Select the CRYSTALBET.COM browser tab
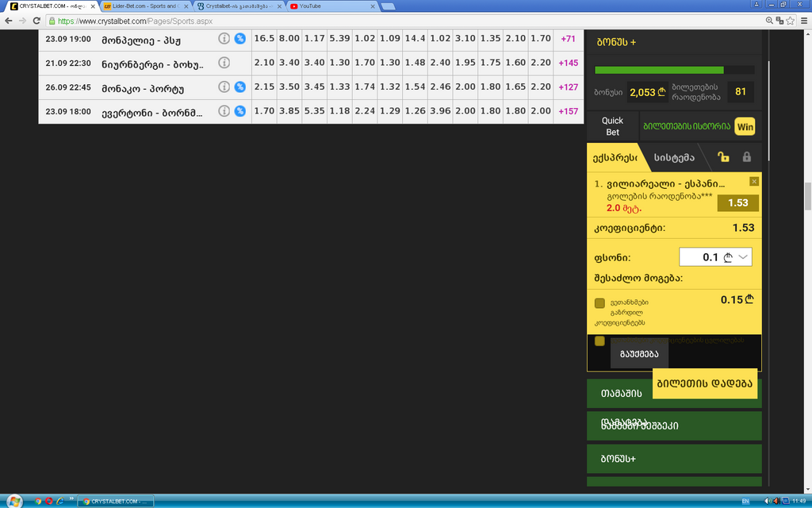The width and height of the screenshot is (812, 508). coord(52,6)
